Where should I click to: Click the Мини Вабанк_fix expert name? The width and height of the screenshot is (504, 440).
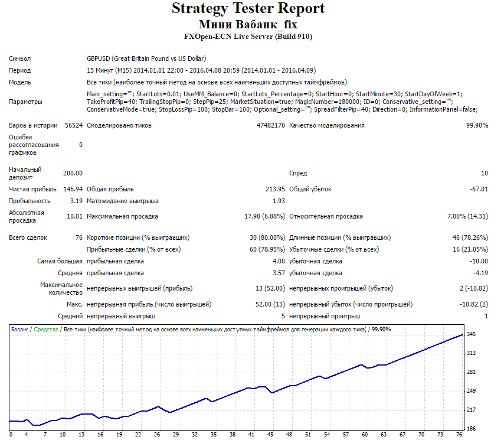coord(248,24)
